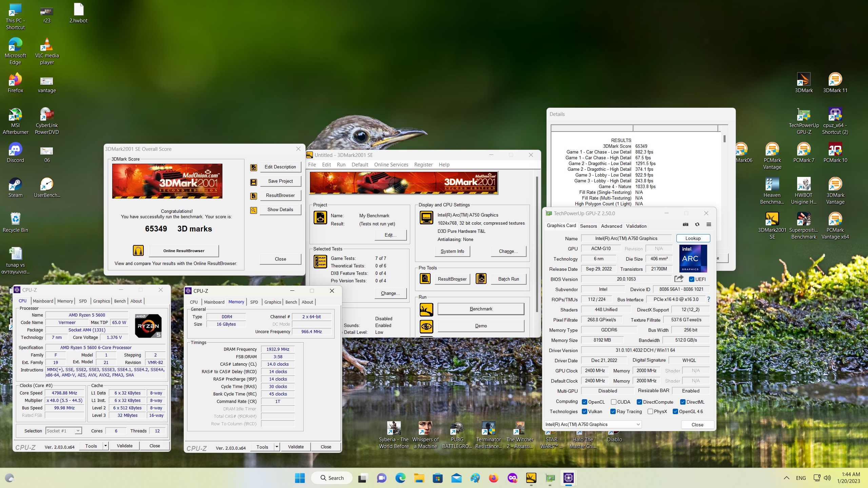
Task: Open the Superposition Benchmark desktop icon
Action: pyautogui.click(x=804, y=226)
